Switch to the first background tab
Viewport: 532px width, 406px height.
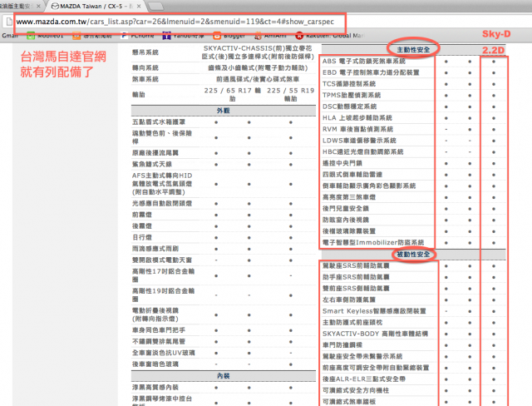[x=20, y=7]
